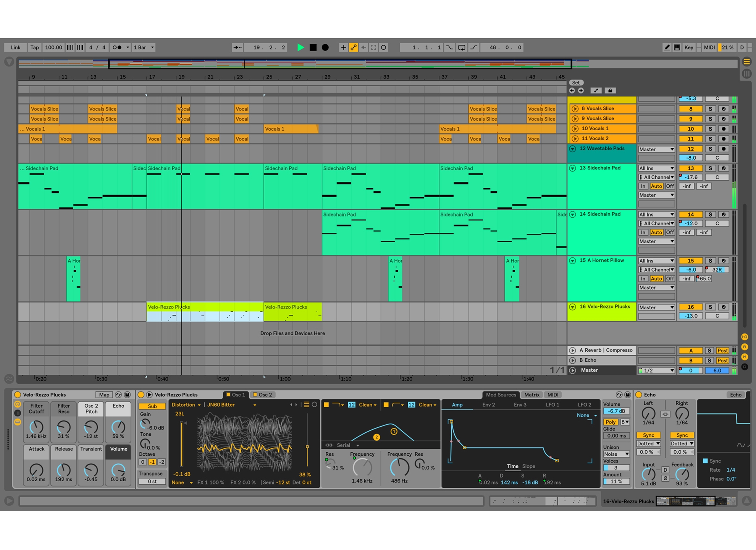This screenshot has width=756, height=550.
Task: Open track 12 Master output dropdown
Action: coord(656,149)
